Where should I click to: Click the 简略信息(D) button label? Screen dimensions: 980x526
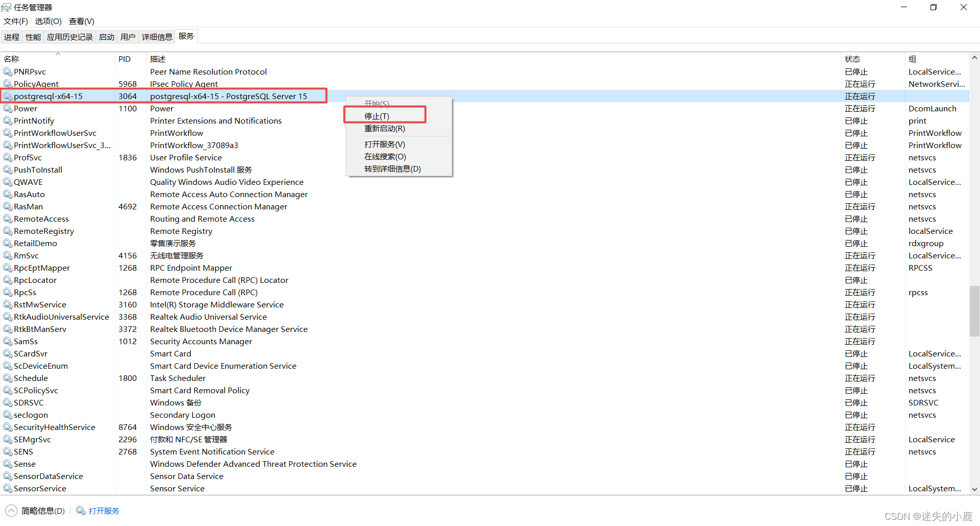tap(43, 511)
